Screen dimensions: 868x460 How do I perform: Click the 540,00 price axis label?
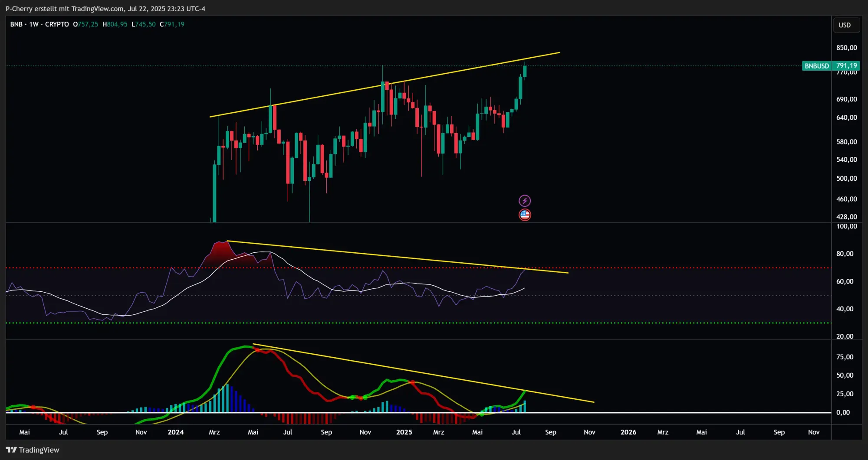(x=846, y=160)
